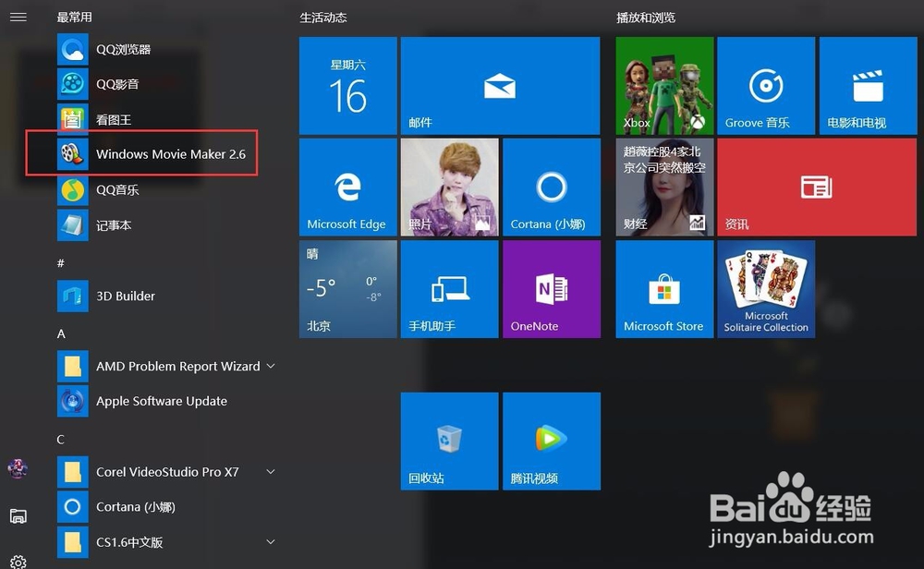Open 手机助手 phone companion tile
Image resolution: width=924 pixels, height=569 pixels.
point(450,288)
